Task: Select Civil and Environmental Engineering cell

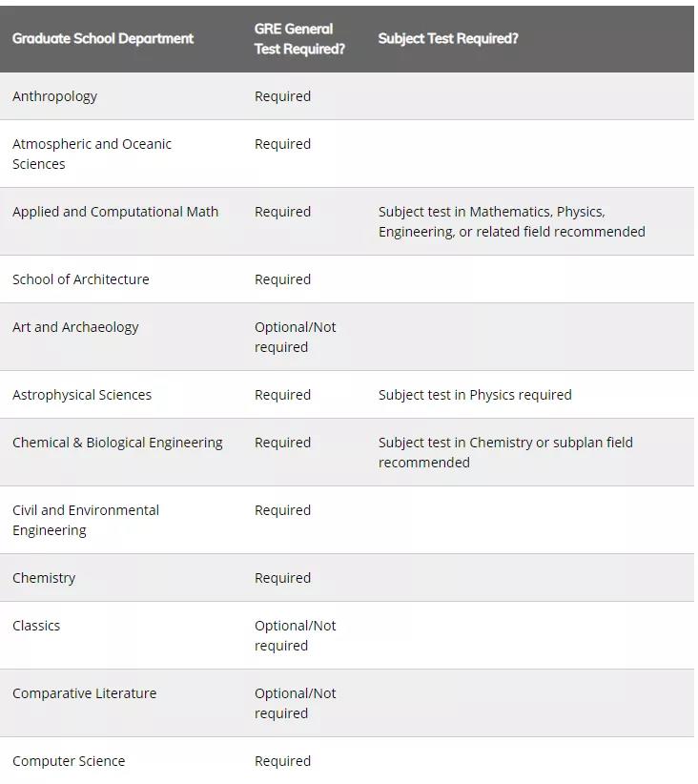Action: point(86,520)
